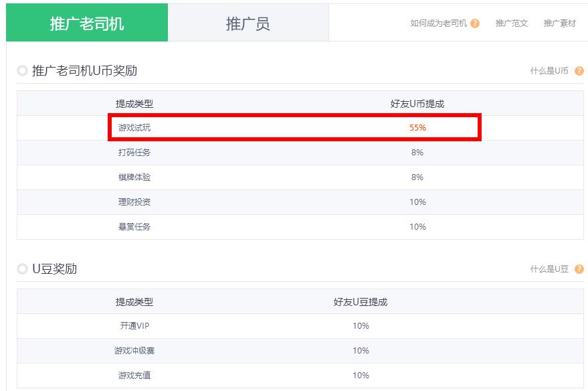The image size is (588, 391).
Task: Open the 推广范文 link
Action: coord(512,23)
